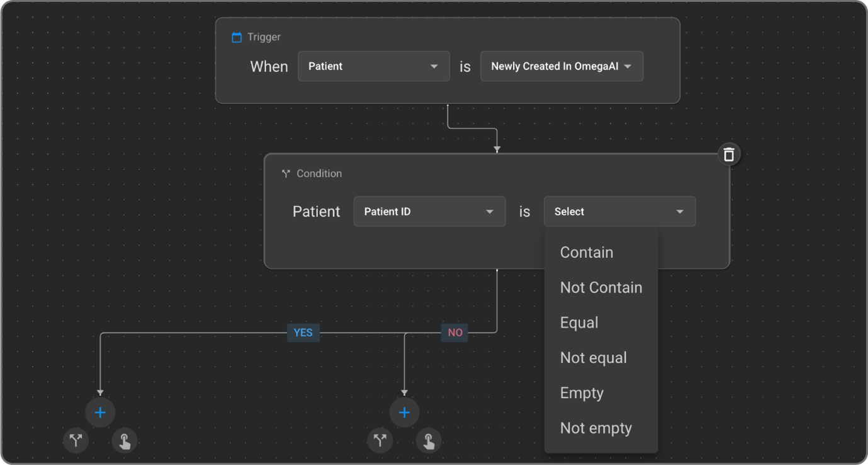
Task: Choose Contain from the operator list
Action: coord(587,253)
